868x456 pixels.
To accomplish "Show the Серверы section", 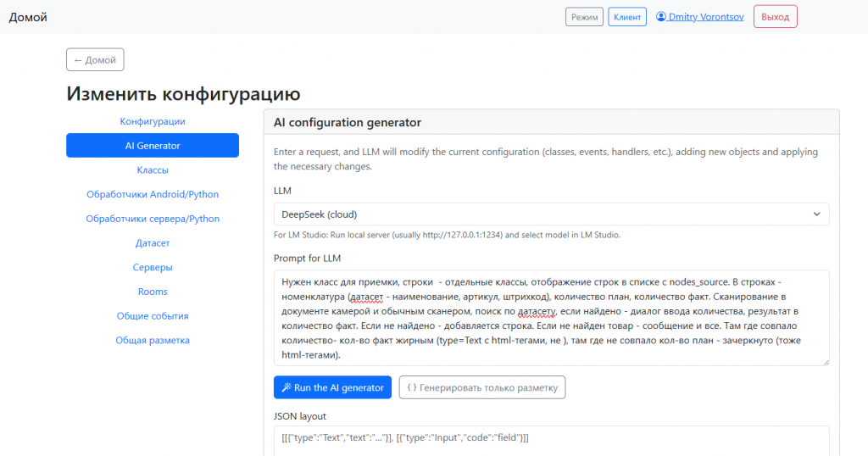I will tap(153, 267).
